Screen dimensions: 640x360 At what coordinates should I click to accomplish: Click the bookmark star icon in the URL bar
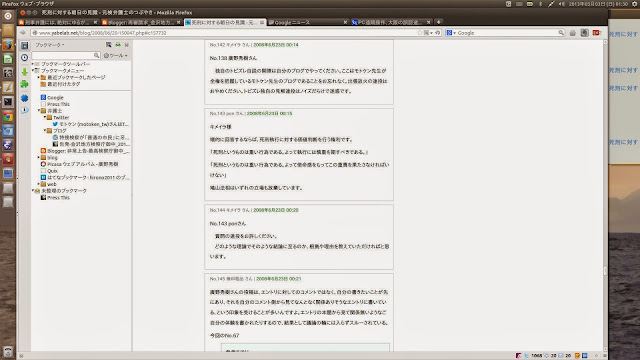(419, 33)
